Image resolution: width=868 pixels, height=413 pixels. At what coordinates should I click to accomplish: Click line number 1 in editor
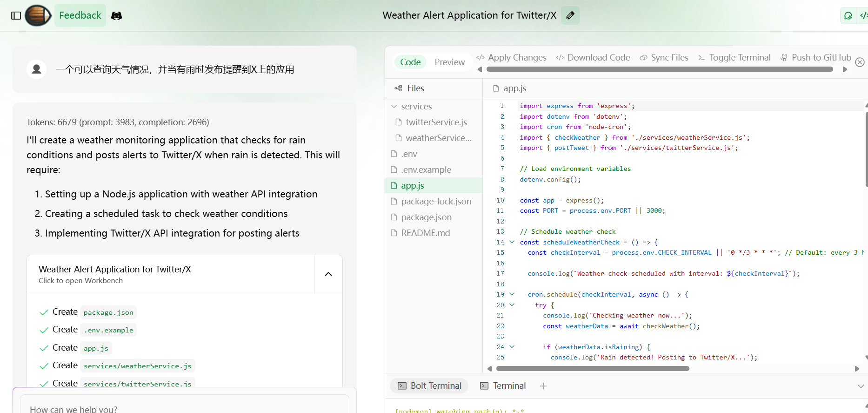pyautogui.click(x=502, y=106)
